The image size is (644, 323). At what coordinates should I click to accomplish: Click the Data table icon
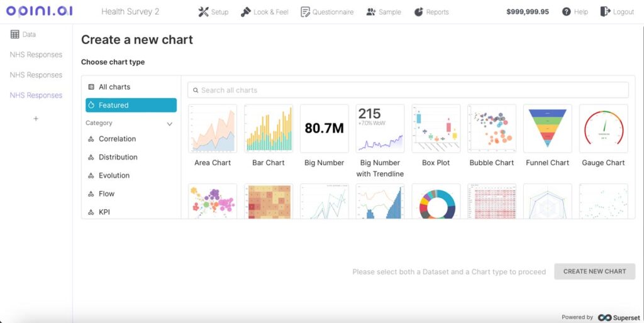coord(15,35)
